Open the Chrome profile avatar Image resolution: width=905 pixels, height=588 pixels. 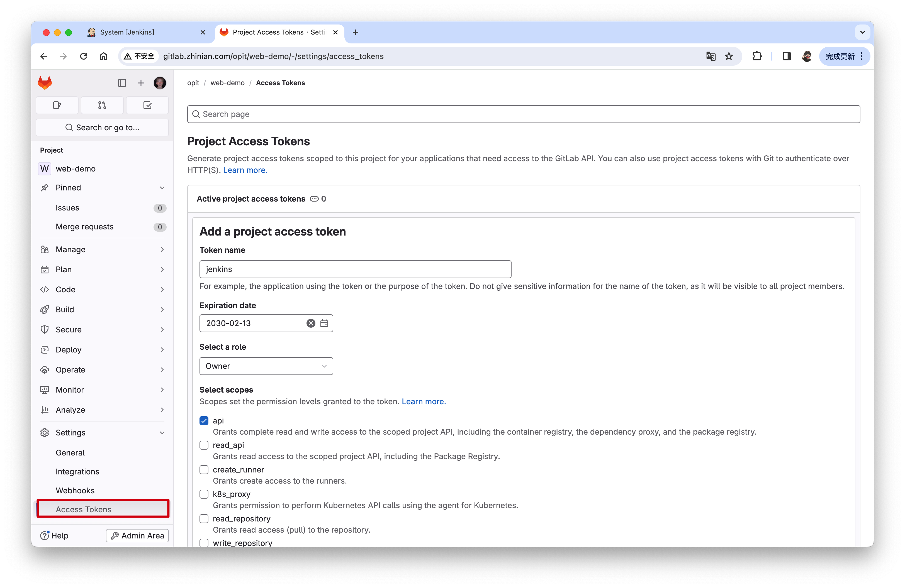[x=807, y=56]
